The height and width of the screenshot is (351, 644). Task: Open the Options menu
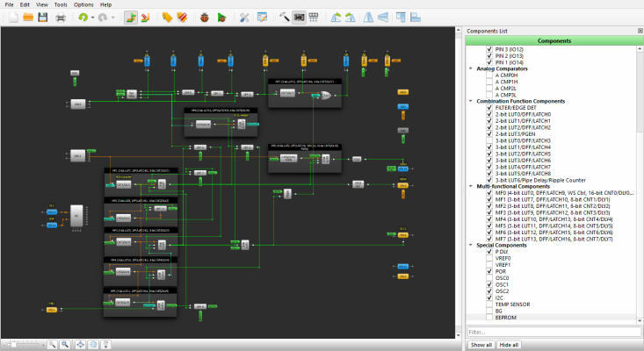[83, 4]
